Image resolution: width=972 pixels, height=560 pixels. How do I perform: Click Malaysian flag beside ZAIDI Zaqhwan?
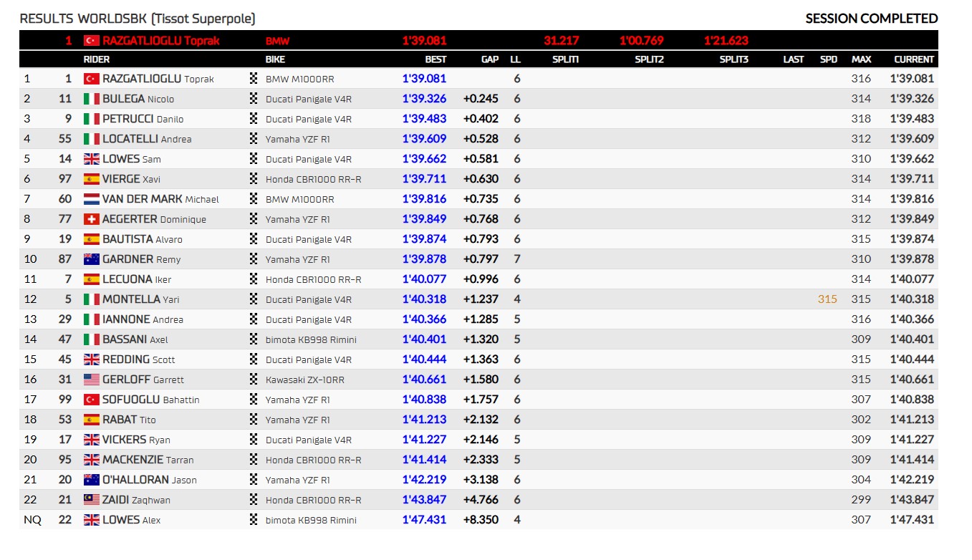tap(91, 500)
